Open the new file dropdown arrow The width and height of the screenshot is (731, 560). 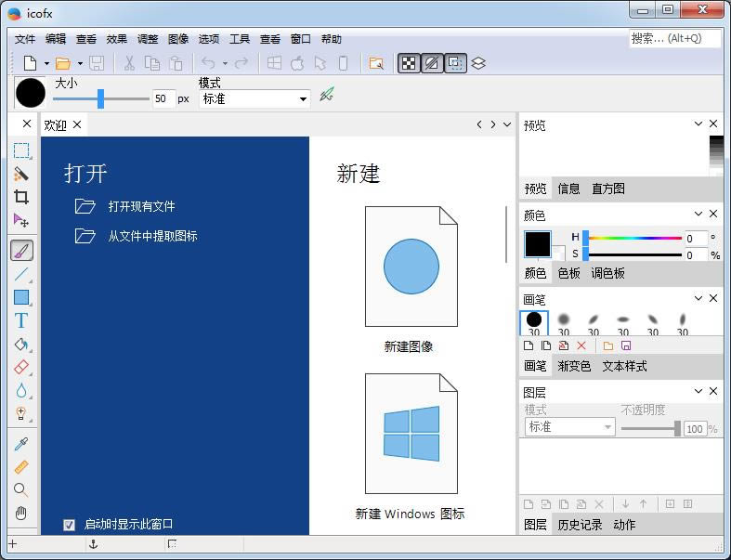46,63
